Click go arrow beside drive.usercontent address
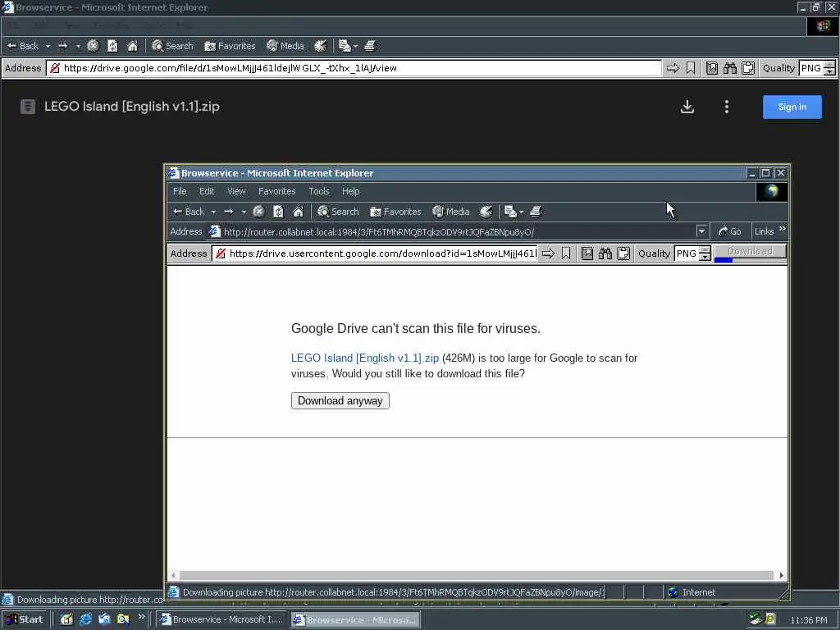Viewport: 840px width, 630px height. click(x=548, y=253)
